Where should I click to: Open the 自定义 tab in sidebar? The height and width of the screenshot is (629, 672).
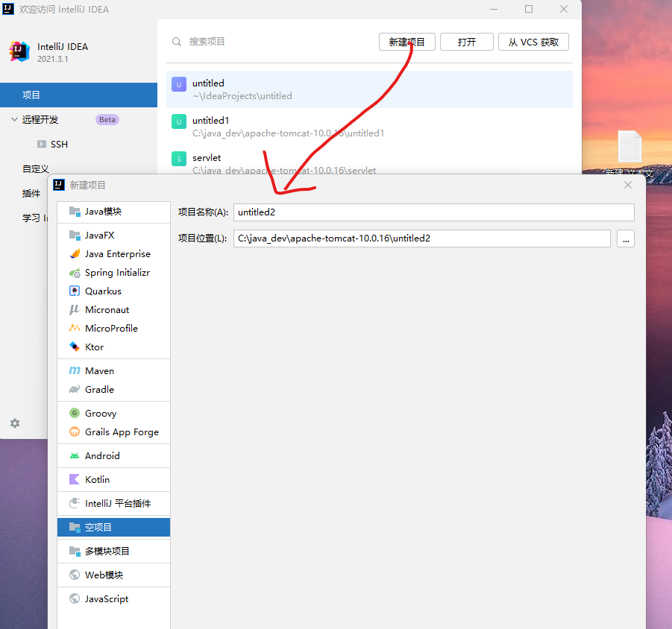click(36, 168)
